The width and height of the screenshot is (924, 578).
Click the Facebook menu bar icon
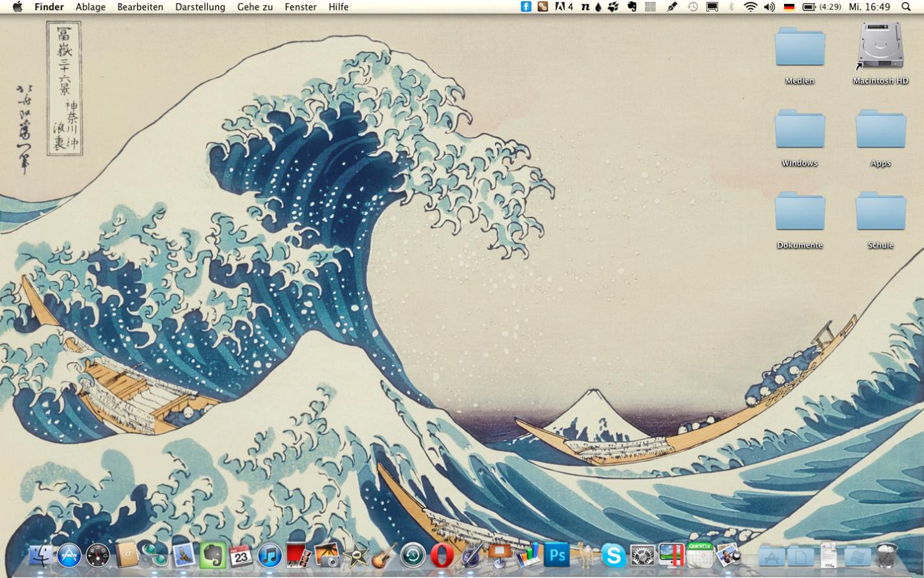pos(526,6)
